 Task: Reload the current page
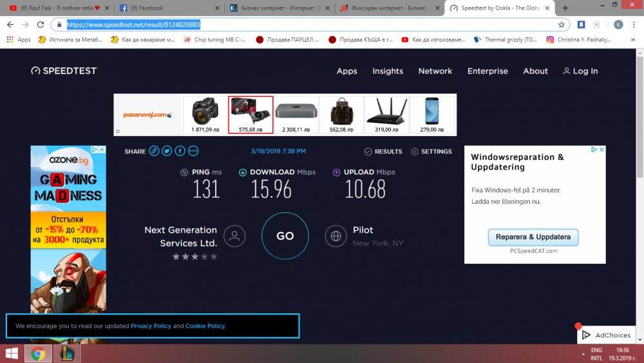point(40,25)
